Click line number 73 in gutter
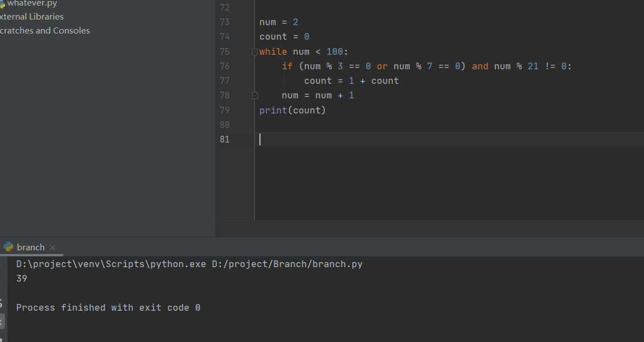 225,22
